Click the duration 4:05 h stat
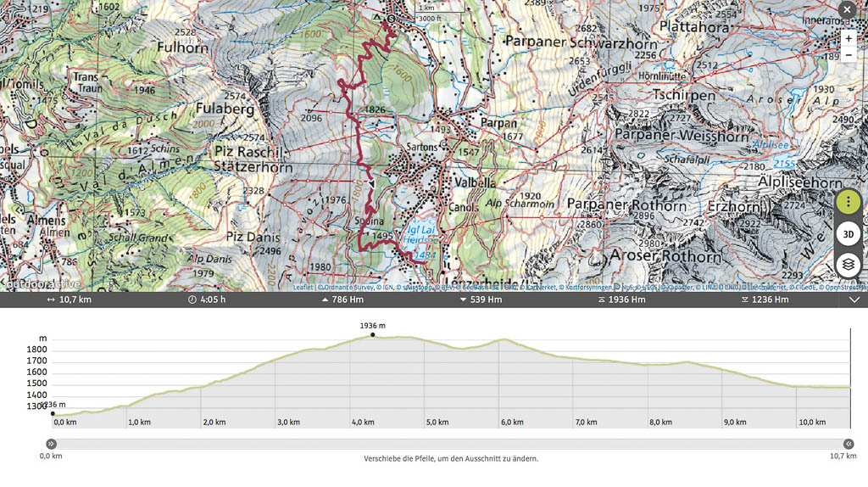The width and height of the screenshot is (868, 487). click(208, 299)
